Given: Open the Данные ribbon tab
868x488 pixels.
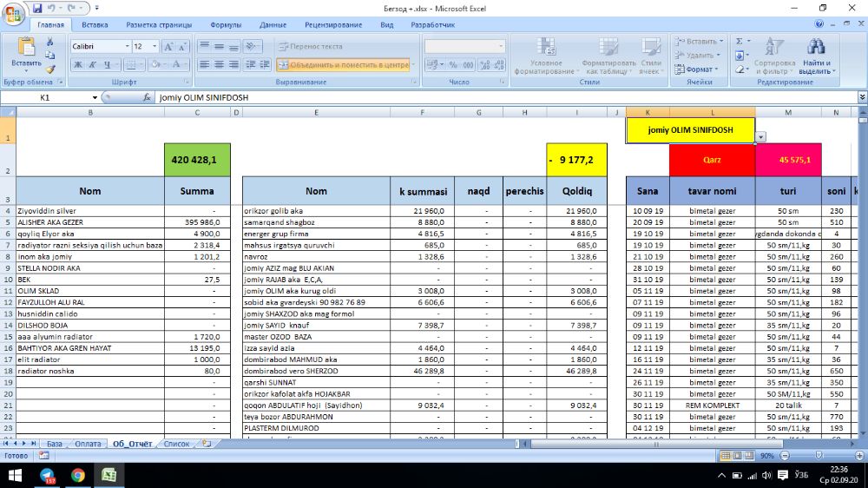Looking at the screenshot, I should (x=273, y=25).
